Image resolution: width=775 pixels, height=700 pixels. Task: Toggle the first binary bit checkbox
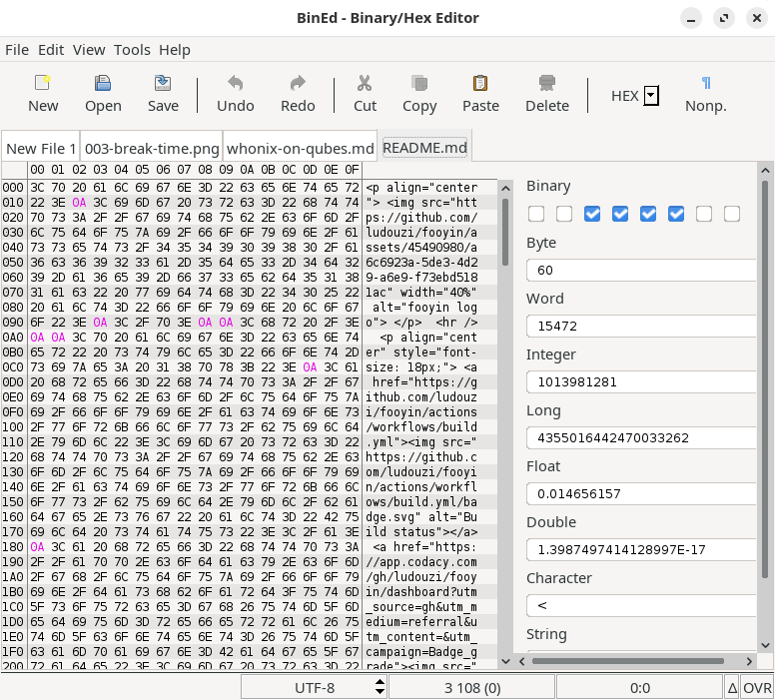click(536, 214)
